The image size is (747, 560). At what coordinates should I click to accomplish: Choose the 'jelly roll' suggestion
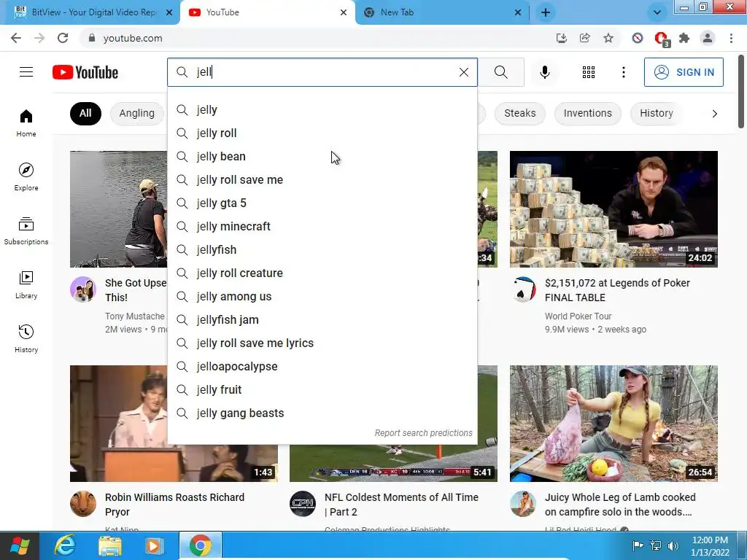[322, 133]
